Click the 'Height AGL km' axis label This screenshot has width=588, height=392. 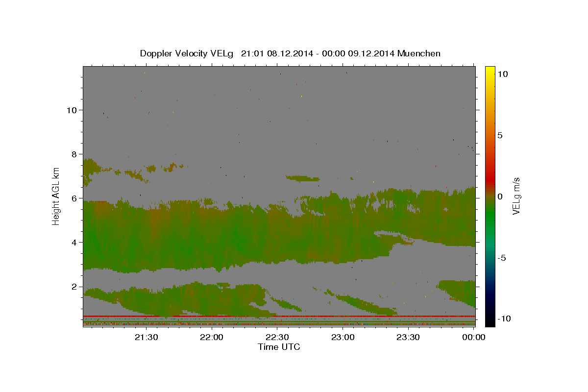[x=56, y=196]
